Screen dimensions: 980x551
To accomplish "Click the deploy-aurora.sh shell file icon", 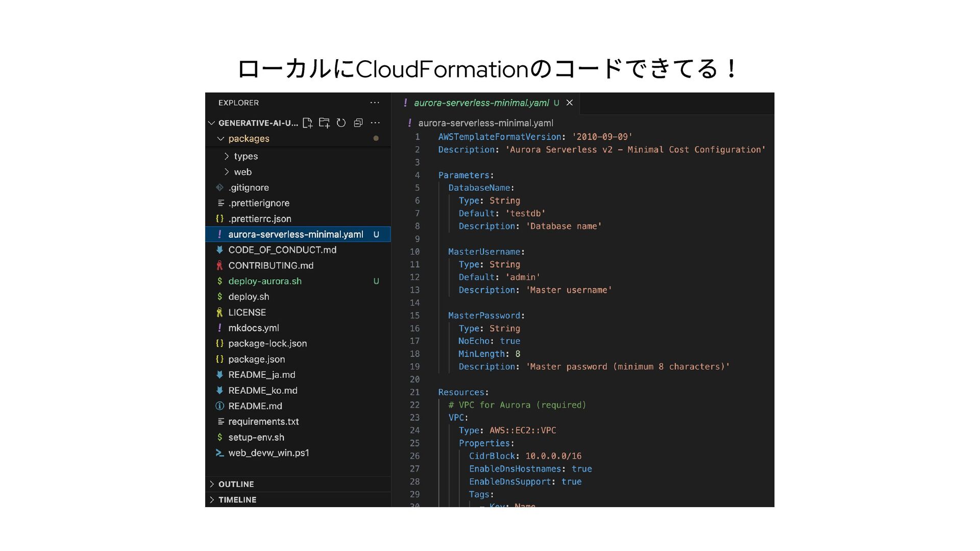I will tap(219, 281).
